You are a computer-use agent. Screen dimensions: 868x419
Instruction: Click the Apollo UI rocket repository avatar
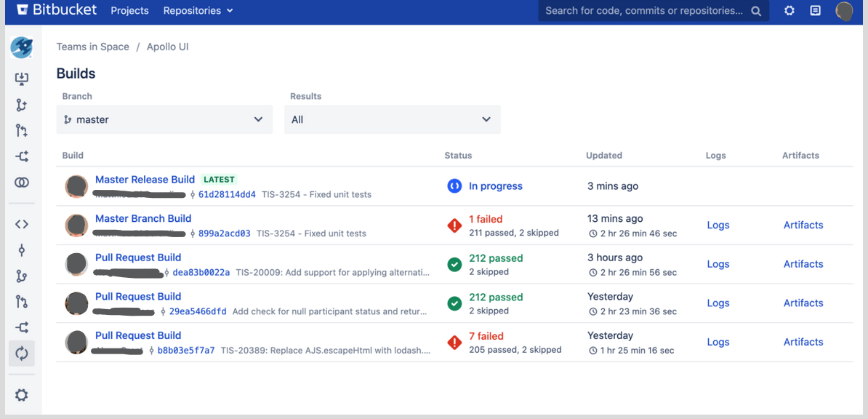pyautogui.click(x=21, y=47)
